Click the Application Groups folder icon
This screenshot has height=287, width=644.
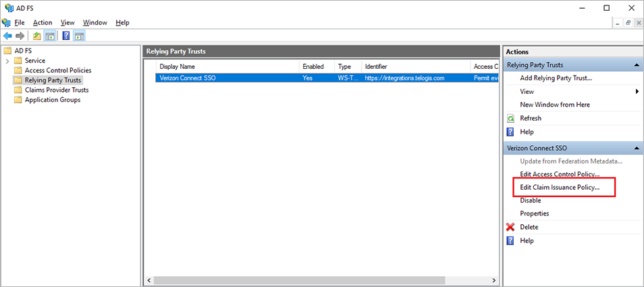point(18,100)
